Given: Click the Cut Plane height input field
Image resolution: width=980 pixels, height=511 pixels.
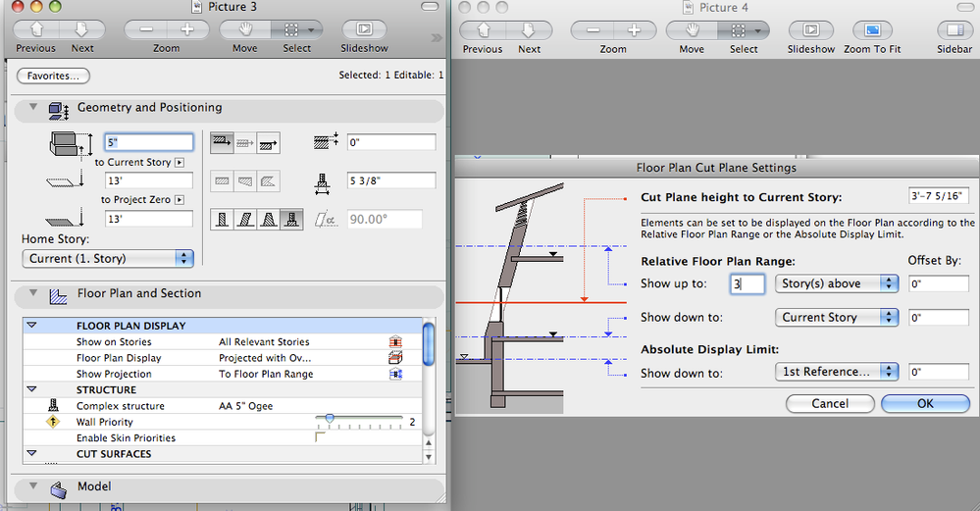Looking at the screenshot, I should [x=938, y=196].
